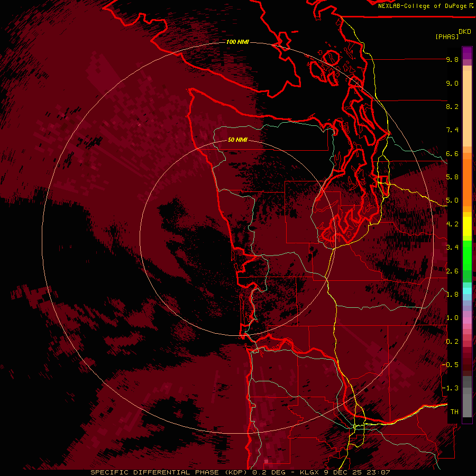Click the DKD PHAS legend title
This screenshot has width=476, height=476.
pos(453,34)
